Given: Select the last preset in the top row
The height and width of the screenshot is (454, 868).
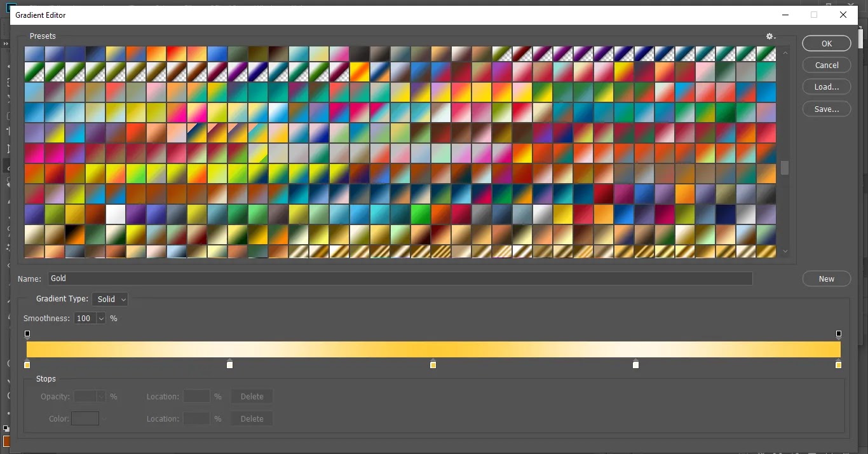Looking at the screenshot, I should tap(766, 54).
